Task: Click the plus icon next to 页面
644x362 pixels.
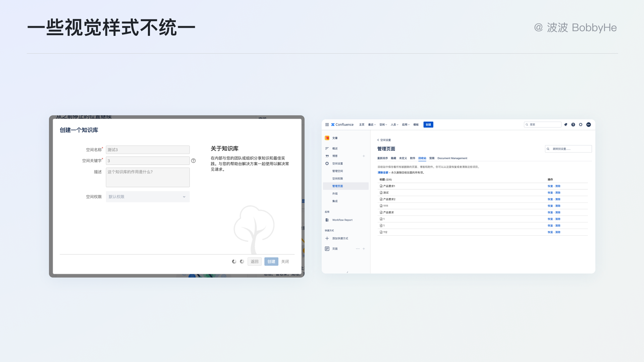Action: pyautogui.click(x=364, y=249)
